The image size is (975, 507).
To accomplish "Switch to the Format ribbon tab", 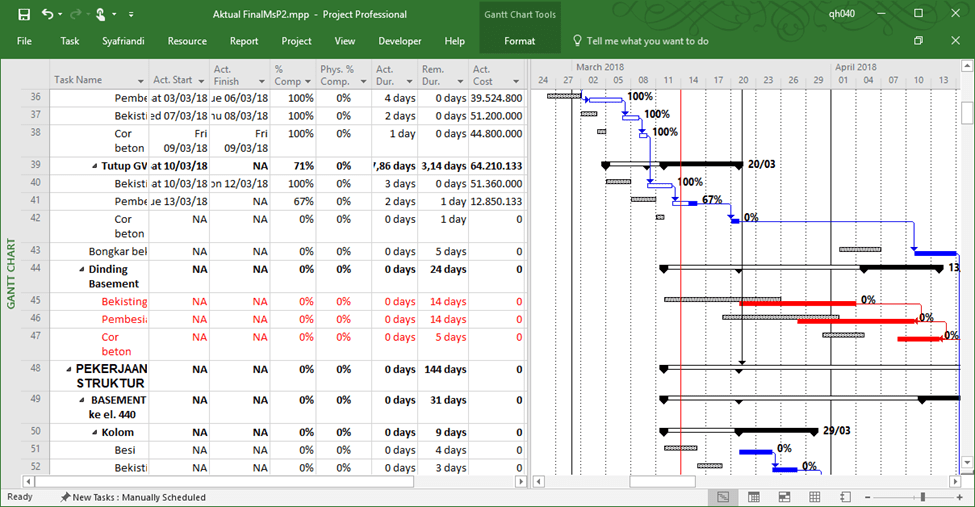I will point(519,41).
